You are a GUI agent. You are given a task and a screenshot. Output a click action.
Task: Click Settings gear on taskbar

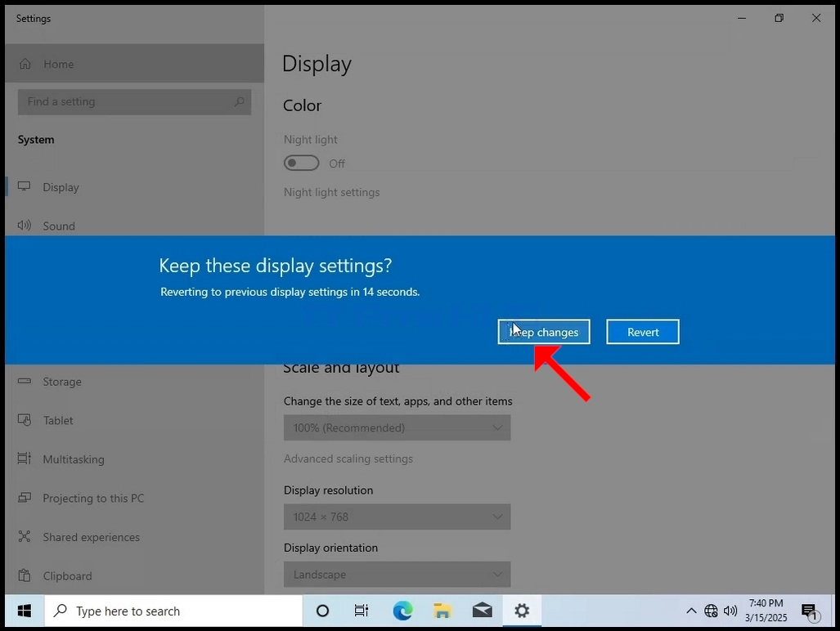(x=522, y=611)
